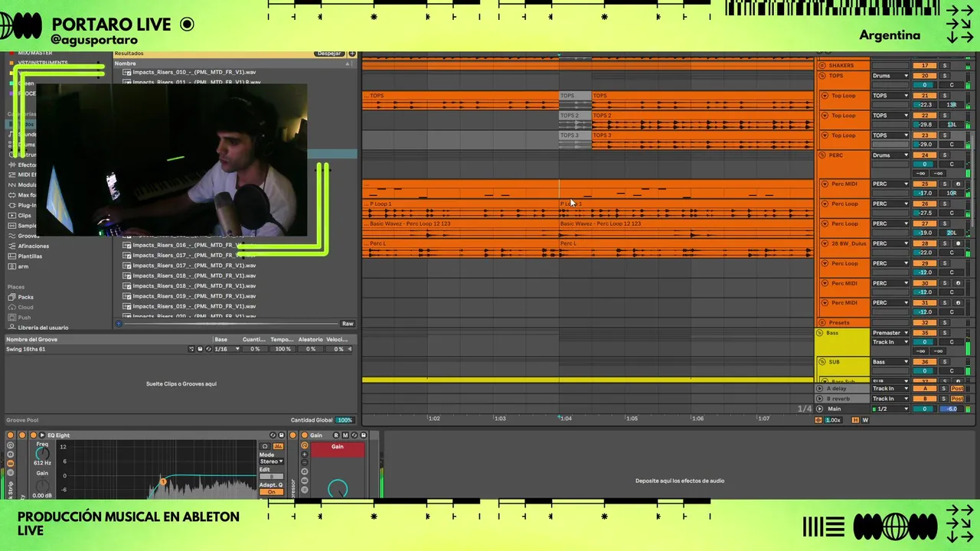Unfold the Perc MIDI track 25
Screen dimensions: 980x551
click(825, 184)
